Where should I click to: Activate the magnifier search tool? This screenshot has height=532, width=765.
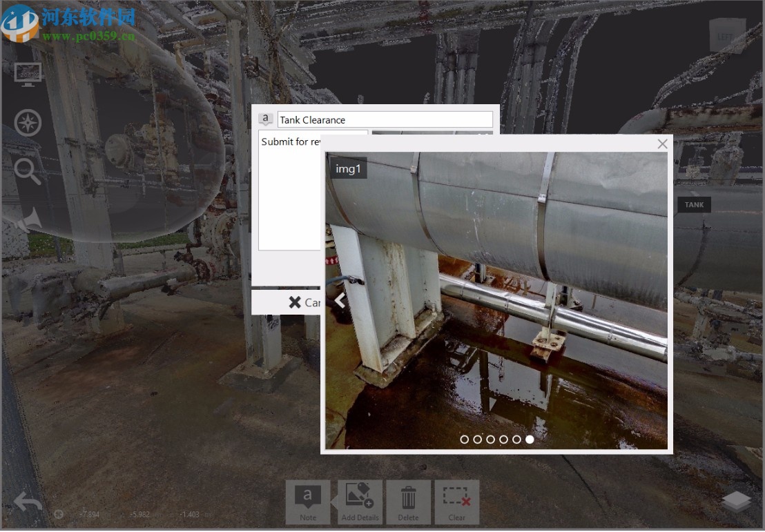click(27, 170)
